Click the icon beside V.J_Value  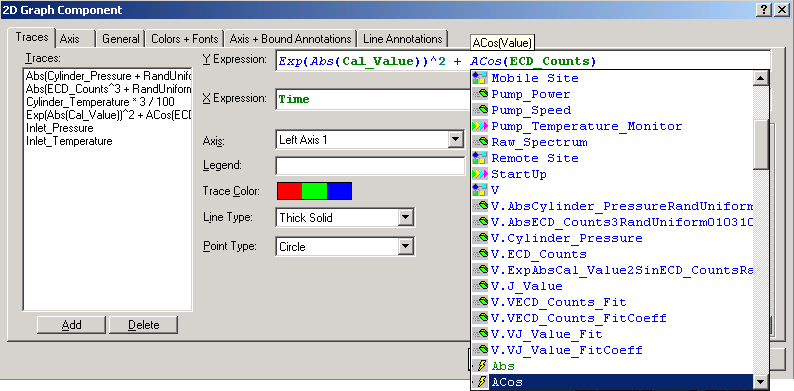[x=480, y=286]
